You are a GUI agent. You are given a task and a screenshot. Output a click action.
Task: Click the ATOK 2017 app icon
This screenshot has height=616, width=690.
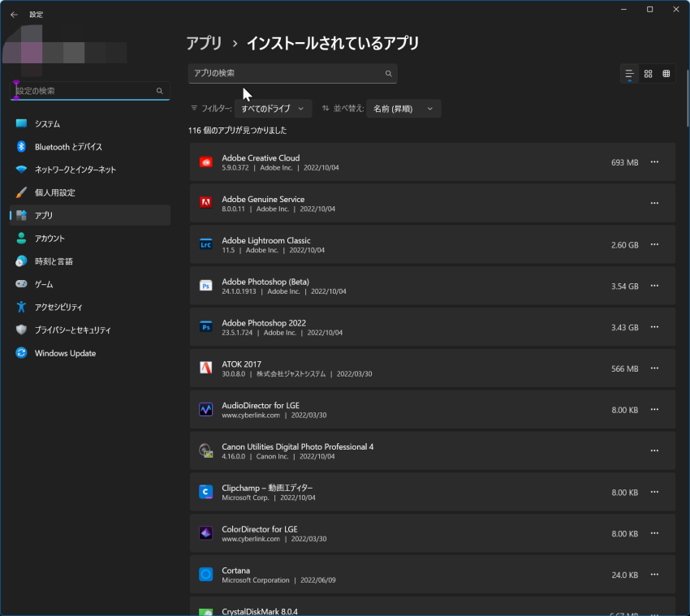(206, 368)
